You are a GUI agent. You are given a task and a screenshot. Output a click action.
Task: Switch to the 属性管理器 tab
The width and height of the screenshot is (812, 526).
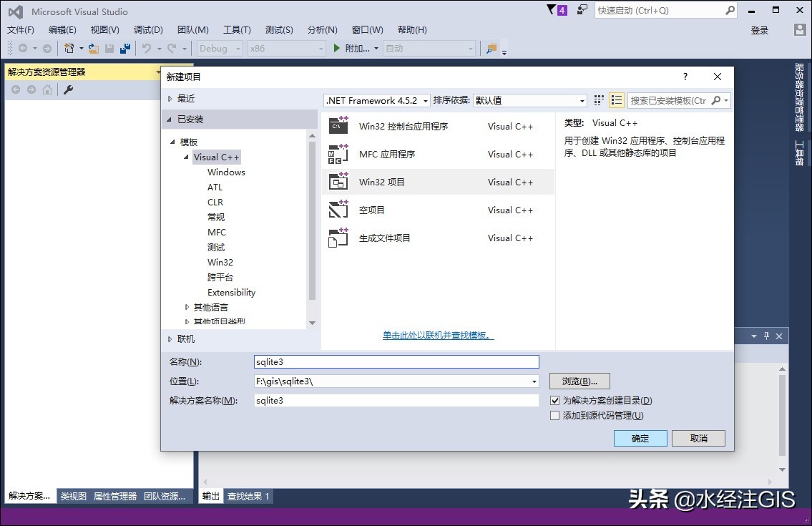click(115, 497)
